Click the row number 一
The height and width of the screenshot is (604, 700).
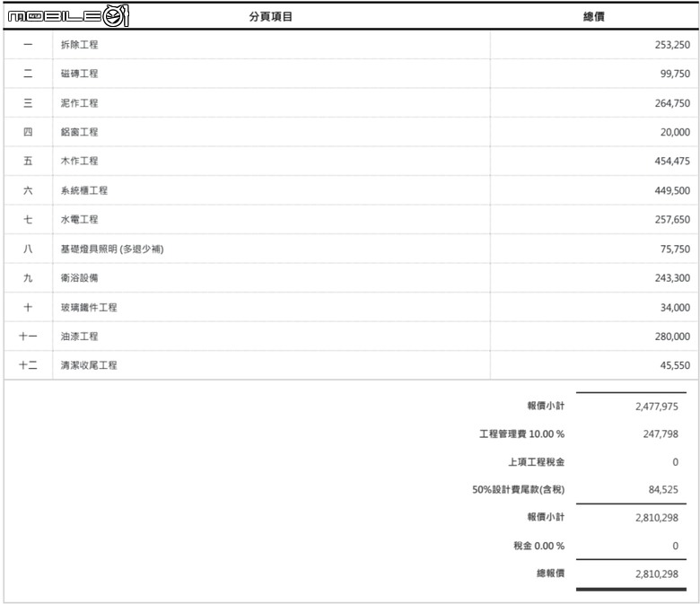pos(28,45)
